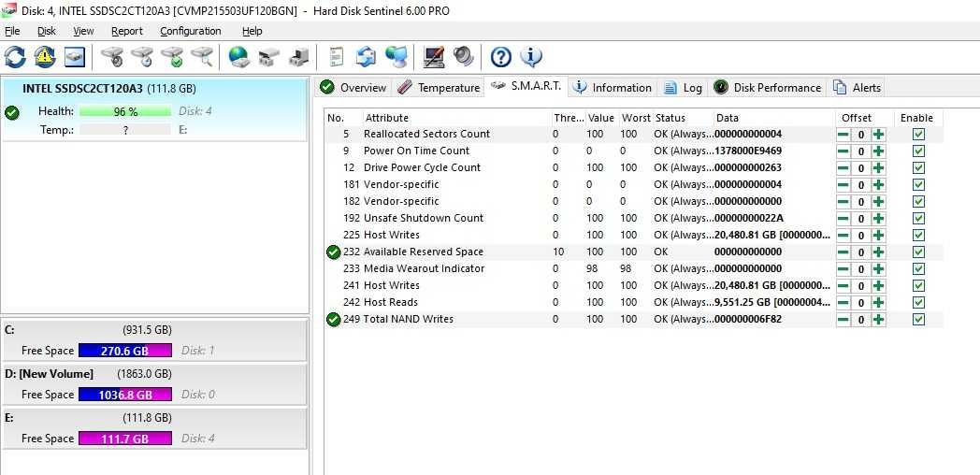Click the globe with disk toolbar icon
This screenshot has width=980, height=475.
pyautogui.click(x=239, y=57)
